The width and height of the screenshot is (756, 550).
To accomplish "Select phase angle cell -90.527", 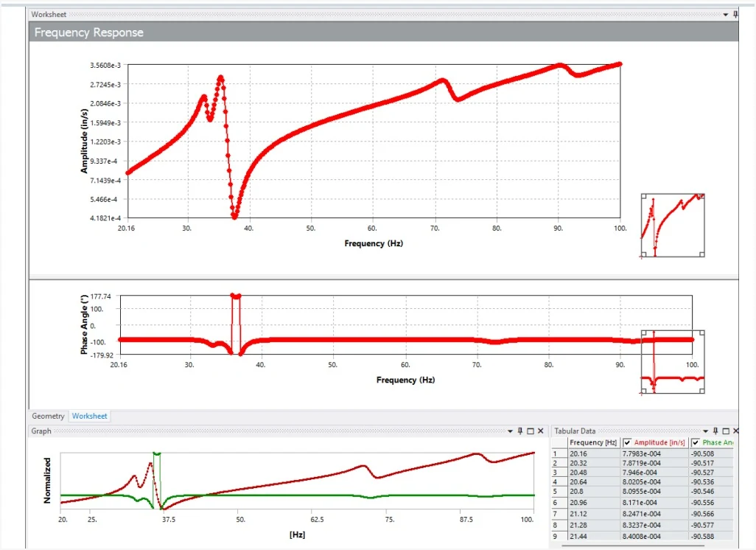I will [711, 473].
